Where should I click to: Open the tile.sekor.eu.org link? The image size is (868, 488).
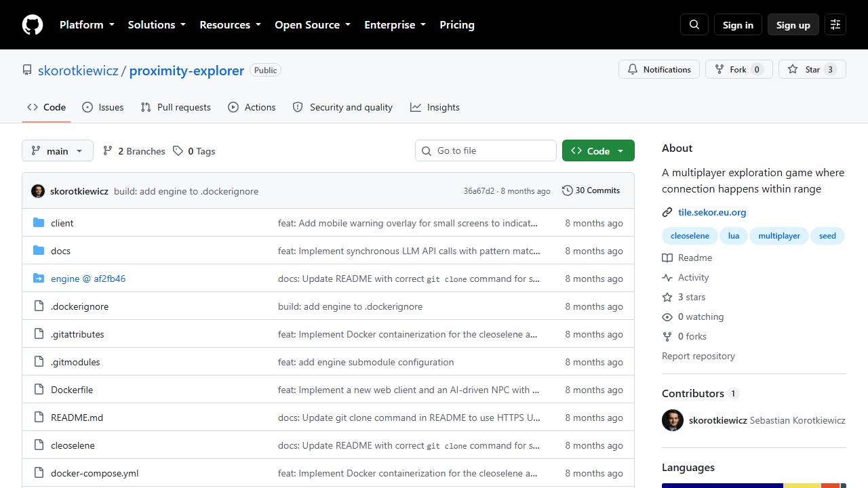click(712, 212)
